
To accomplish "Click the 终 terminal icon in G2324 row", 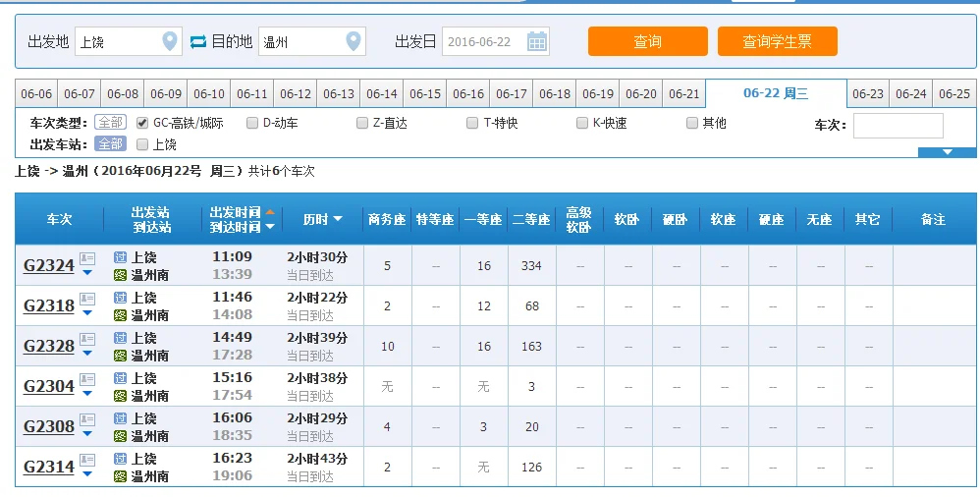I will coord(120,275).
